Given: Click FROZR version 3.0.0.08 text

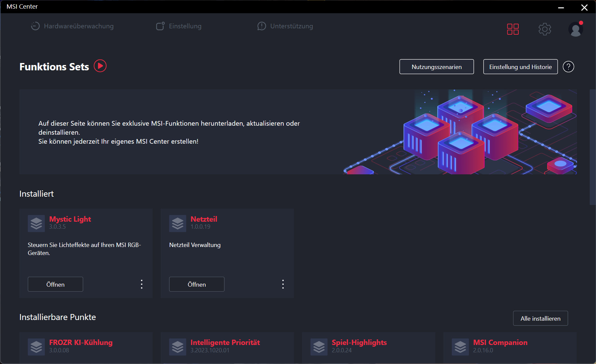Looking at the screenshot, I should point(59,350).
